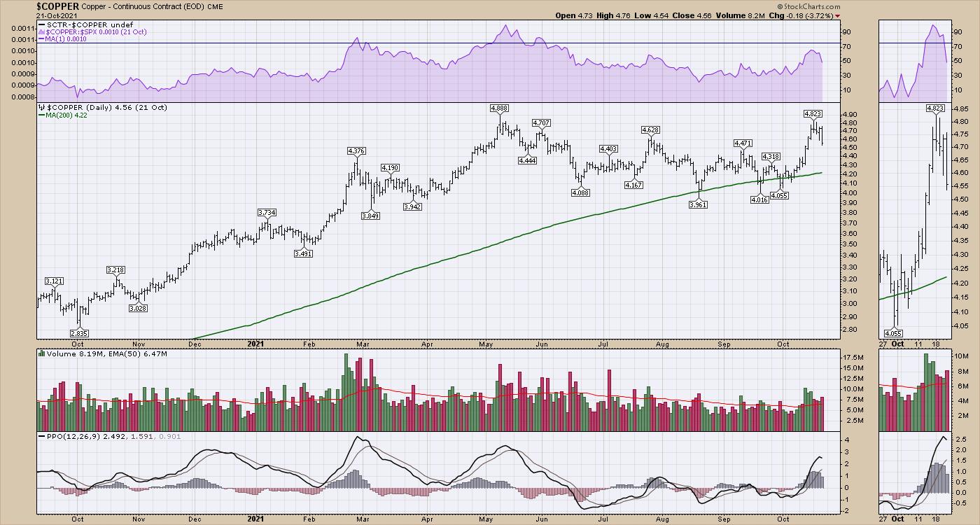The image size is (980, 525).
Task: Click the purple $COPPER:$SPX legend swatch
Action: point(41,32)
